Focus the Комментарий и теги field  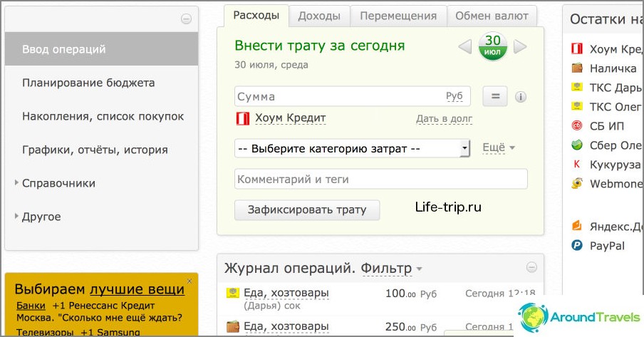pos(380,179)
